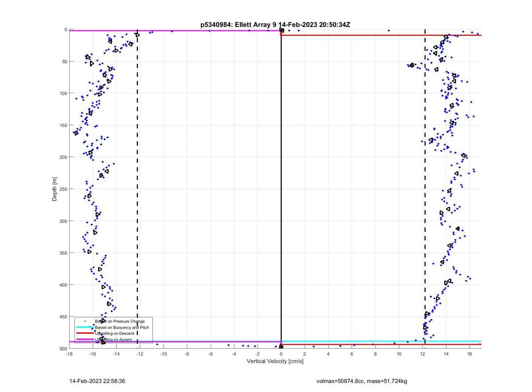Viewport: 532px width, 392px height.
Task: Click the cyan horizontal line near 490 m
Action: 381,341
